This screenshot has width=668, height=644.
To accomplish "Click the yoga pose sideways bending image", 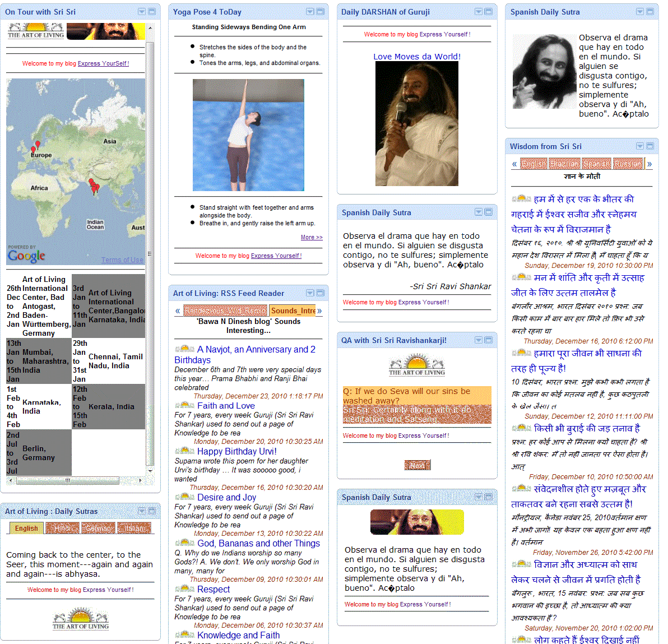I will click(x=248, y=135).
